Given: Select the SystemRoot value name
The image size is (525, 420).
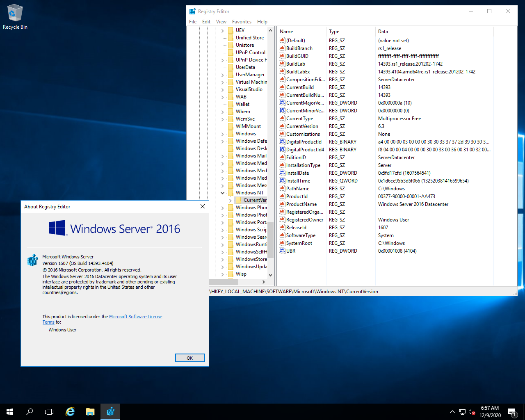Looking at the screenshot, I should [x=299, y=243].
